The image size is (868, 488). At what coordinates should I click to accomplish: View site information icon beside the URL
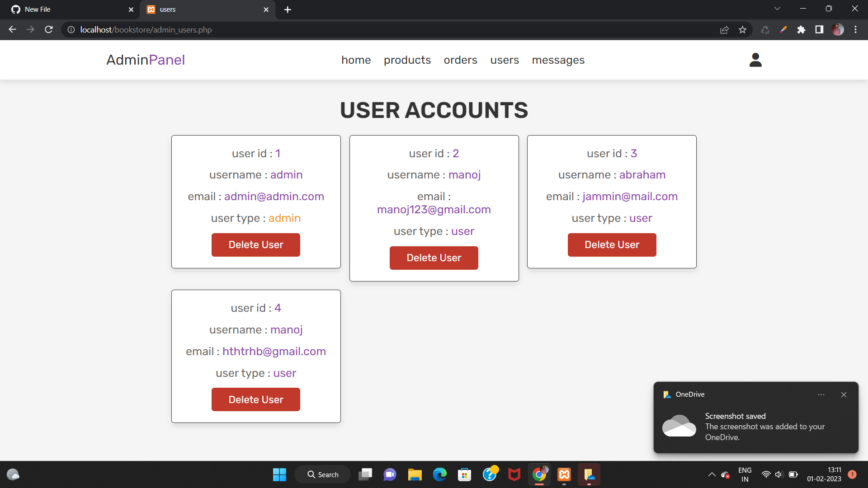71,29
